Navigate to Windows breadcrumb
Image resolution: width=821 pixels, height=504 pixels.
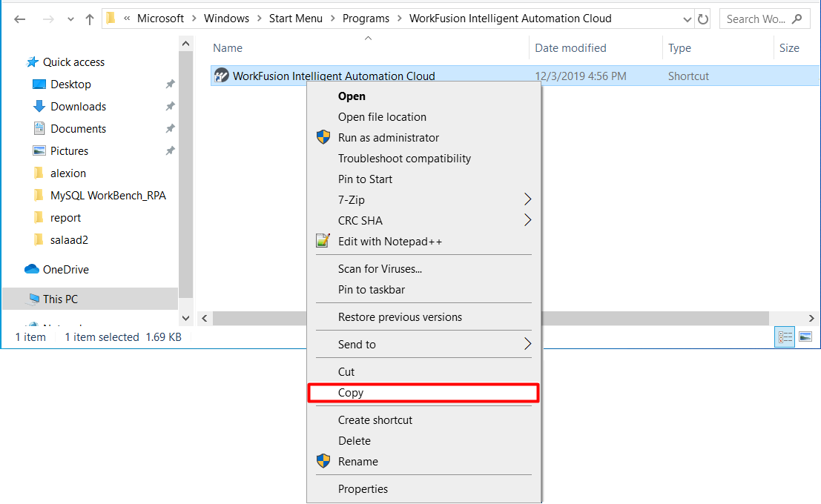tap(226, 19)
